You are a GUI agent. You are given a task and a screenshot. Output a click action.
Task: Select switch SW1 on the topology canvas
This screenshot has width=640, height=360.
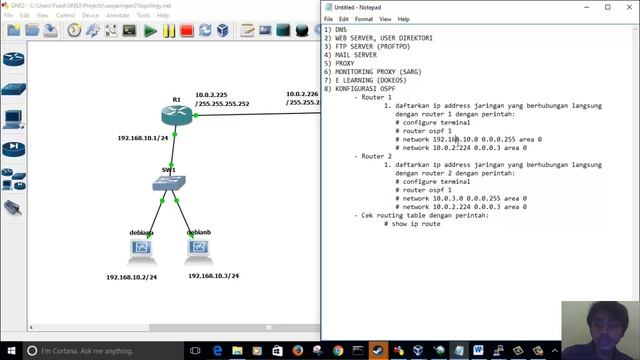tap(169, 183)
